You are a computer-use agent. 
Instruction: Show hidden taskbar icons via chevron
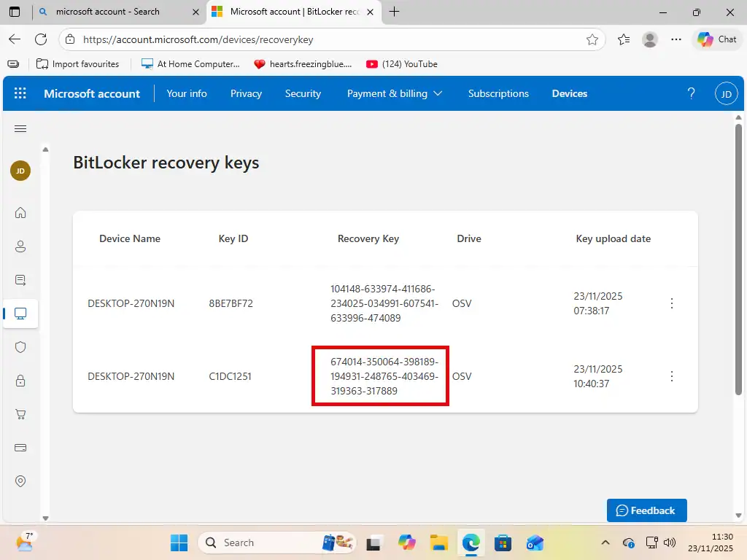click(x=605, y=542)
